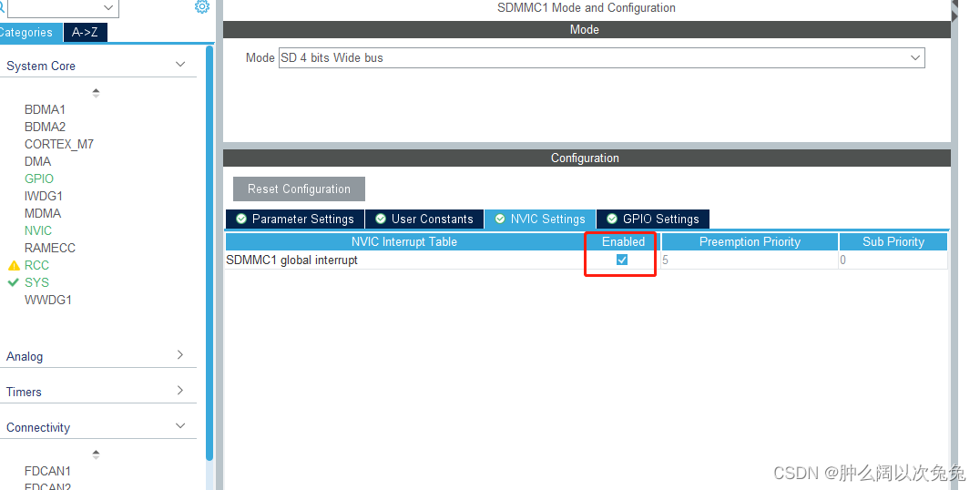The height and width of the screenshot is (490, 980).
Task: Open GPIO peripheral configuration
Action: click(39, 179)
